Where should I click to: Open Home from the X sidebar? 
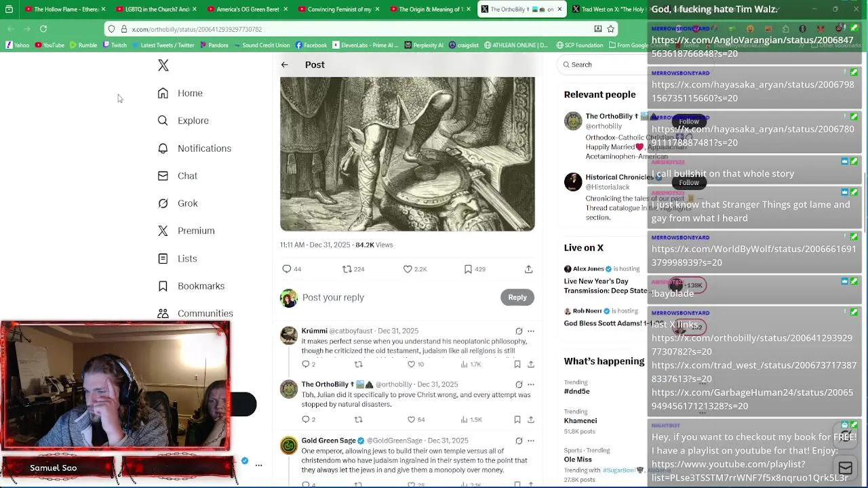tap(180, 93)
